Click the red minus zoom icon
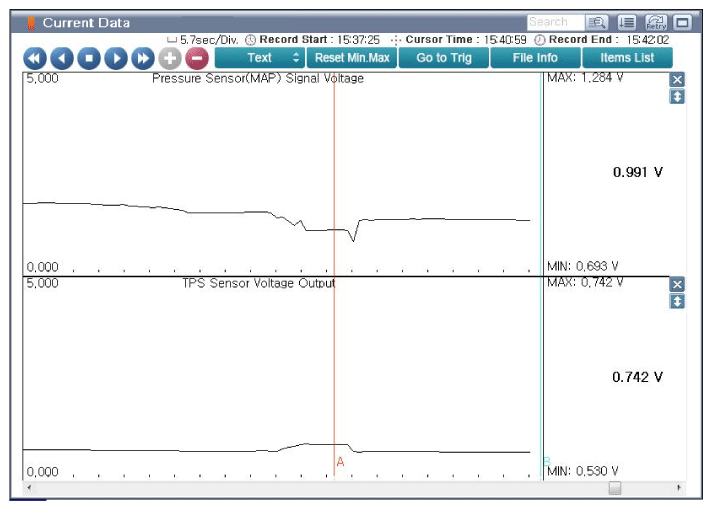 point(196,58)
